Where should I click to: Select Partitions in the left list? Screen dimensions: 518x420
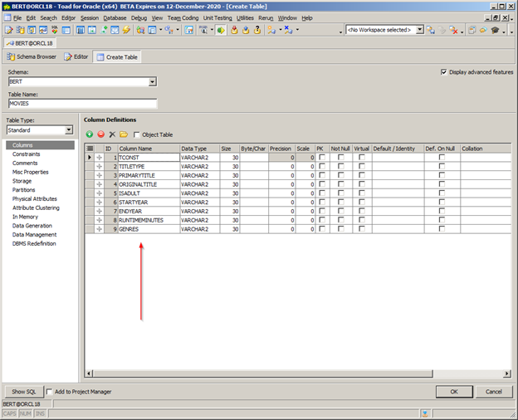click(23, 190)
